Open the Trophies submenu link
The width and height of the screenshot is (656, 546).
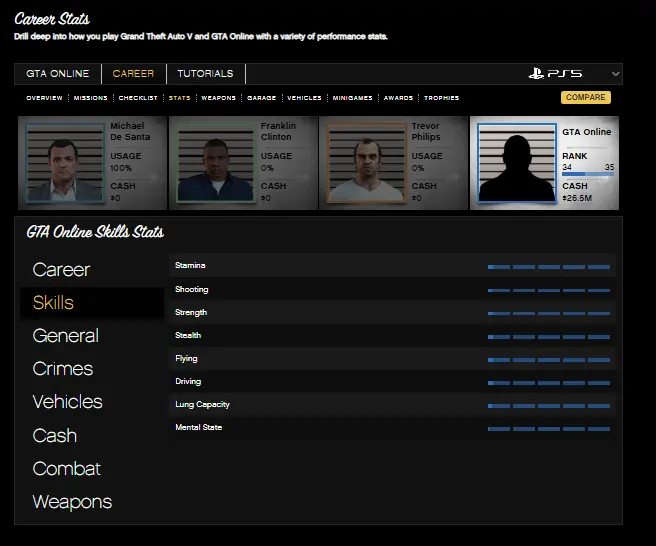tap(441, 98)
